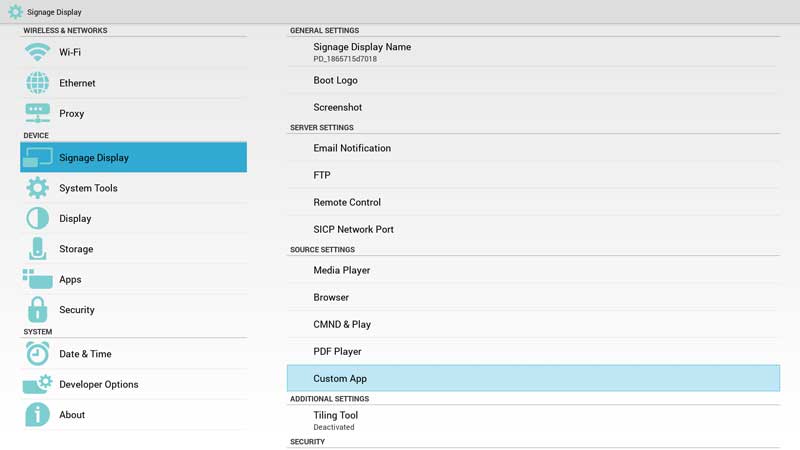Open Security label in Device list
Image resolution: width=800 pixels, height=450 pixels.
tap(77, 310)
